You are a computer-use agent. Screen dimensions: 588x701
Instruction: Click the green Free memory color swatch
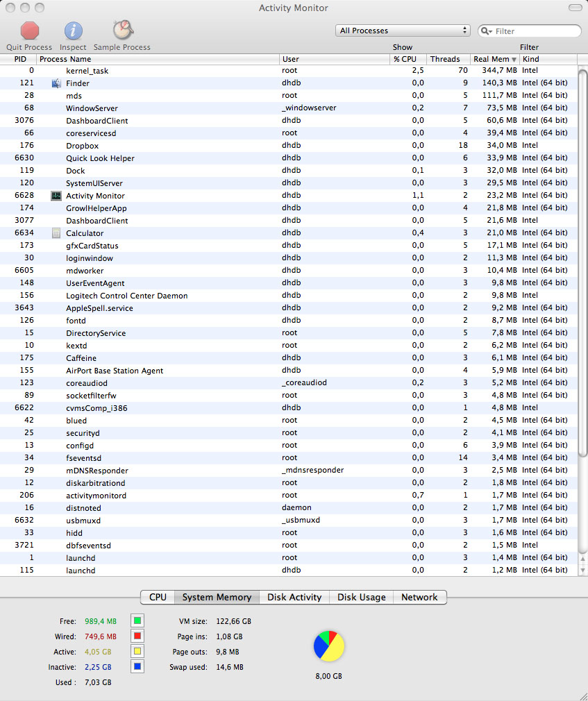click(x=137, y=620)
